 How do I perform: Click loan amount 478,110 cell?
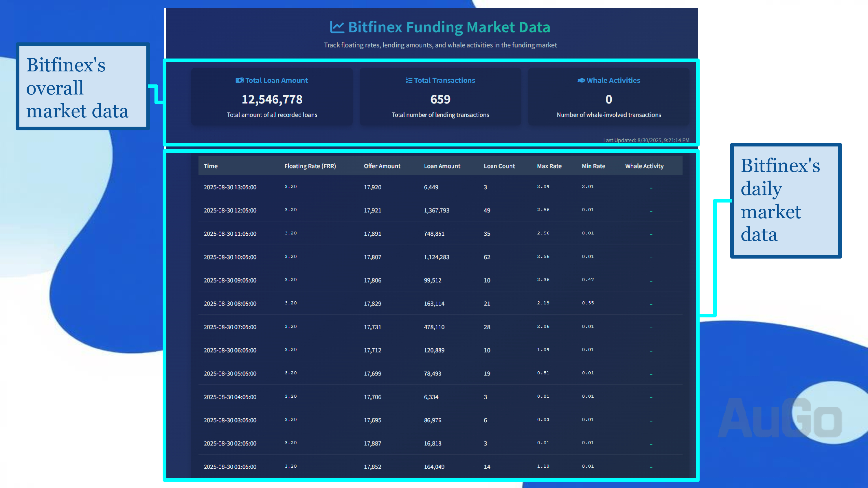pos(434,327)
